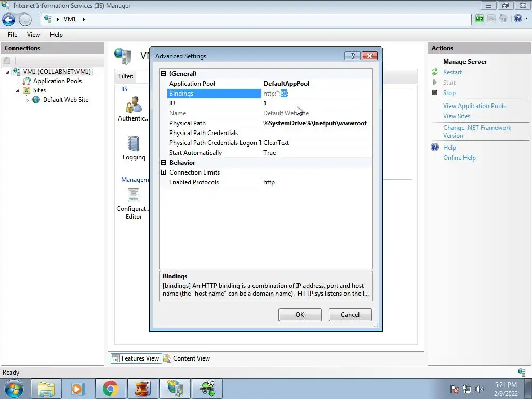Open the File menu
This screenshot has height=399, width=532.
(x=12, y=35)
